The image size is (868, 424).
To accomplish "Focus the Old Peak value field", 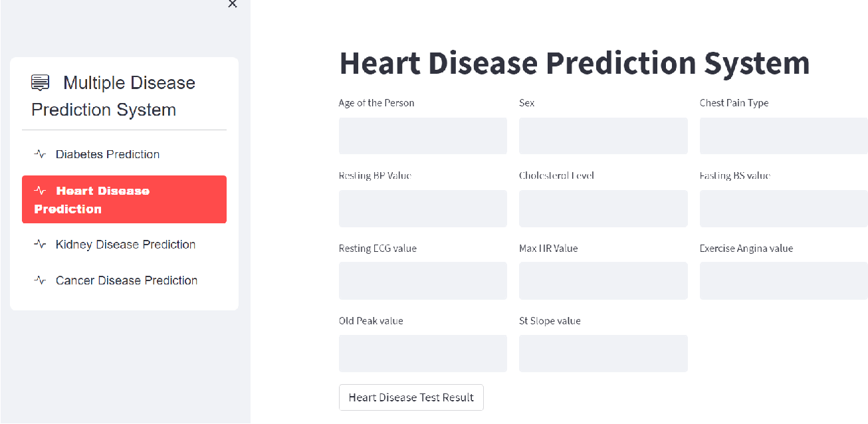I will click(x=423, y=353).
